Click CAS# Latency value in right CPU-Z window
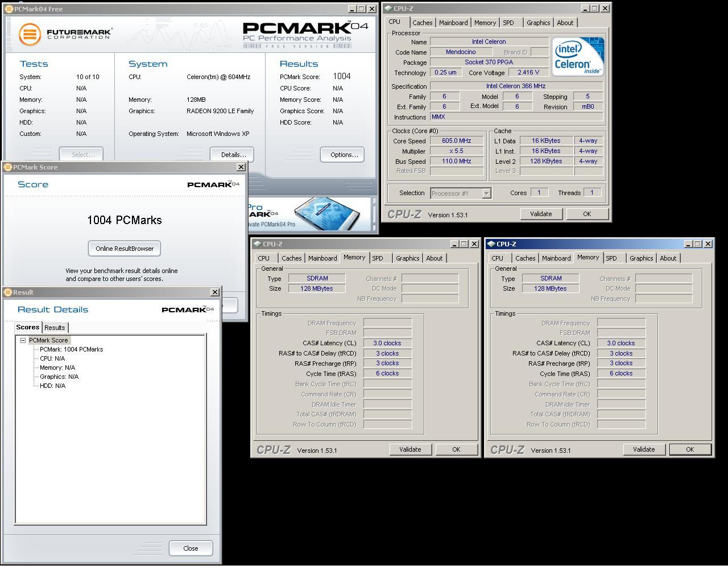This screenshot has height=566, width=728. [621, 343]
